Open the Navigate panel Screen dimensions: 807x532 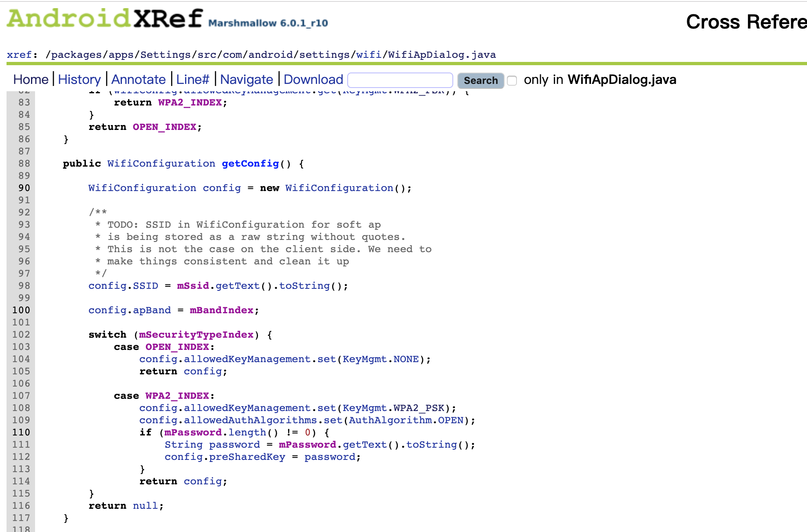(x=247, y=79)
